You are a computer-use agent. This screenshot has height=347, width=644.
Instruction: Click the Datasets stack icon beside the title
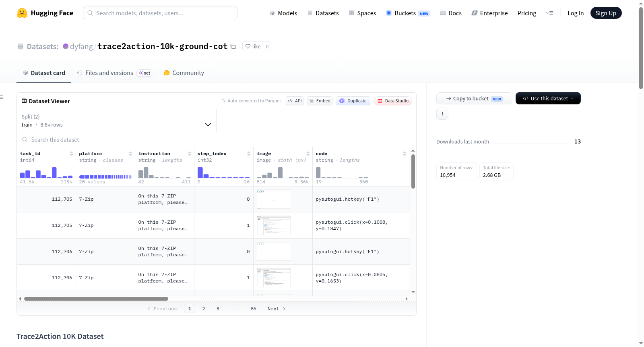click(21, 47)
